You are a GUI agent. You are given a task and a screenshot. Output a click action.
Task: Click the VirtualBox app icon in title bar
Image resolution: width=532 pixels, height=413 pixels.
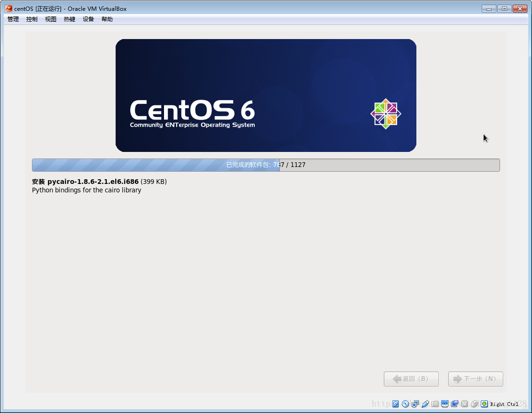tap(8, 8)
